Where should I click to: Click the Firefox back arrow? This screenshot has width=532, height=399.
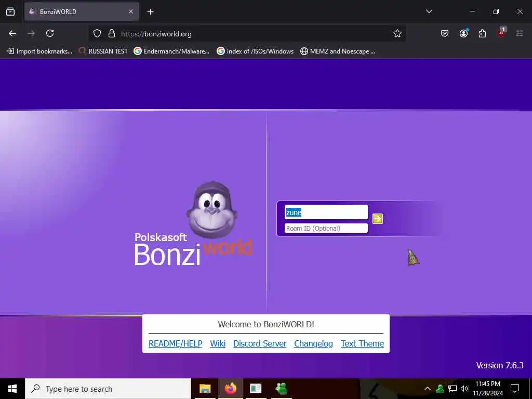tap(12, 33)
